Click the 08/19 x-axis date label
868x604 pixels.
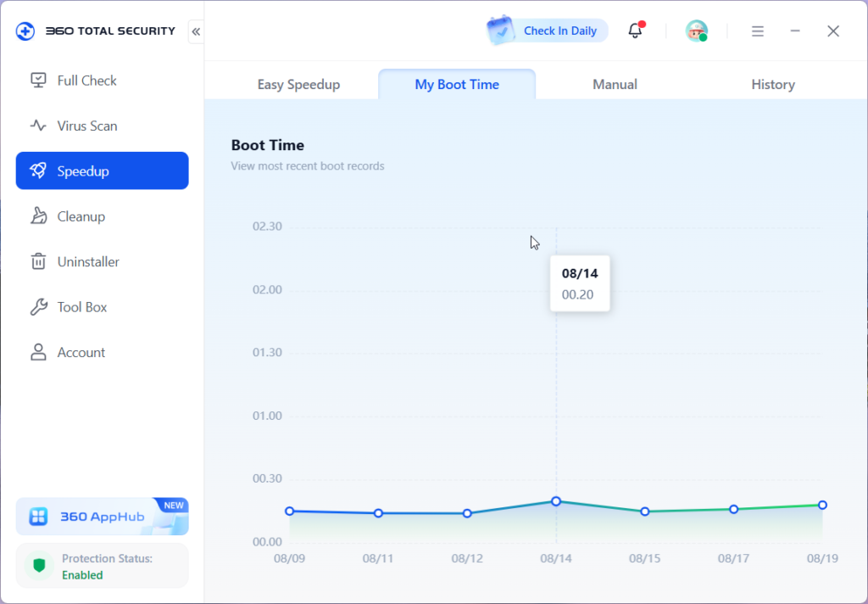coord(822,558)
